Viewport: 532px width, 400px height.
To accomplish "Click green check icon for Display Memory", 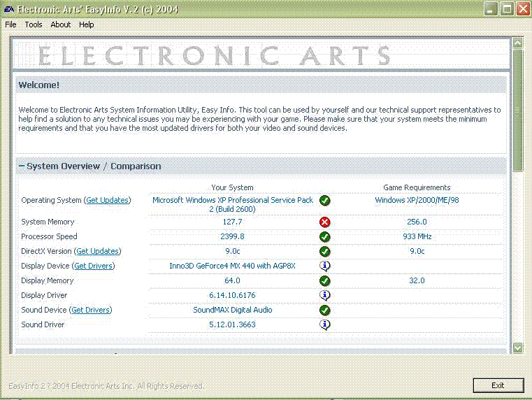I will coord(324,281).
